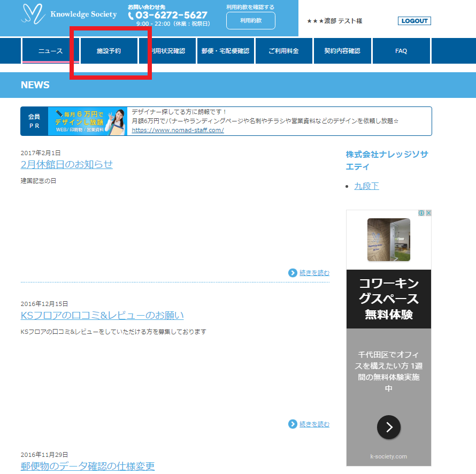
Task: Open the FAQ tab
Action: click(x=401, y=51)
